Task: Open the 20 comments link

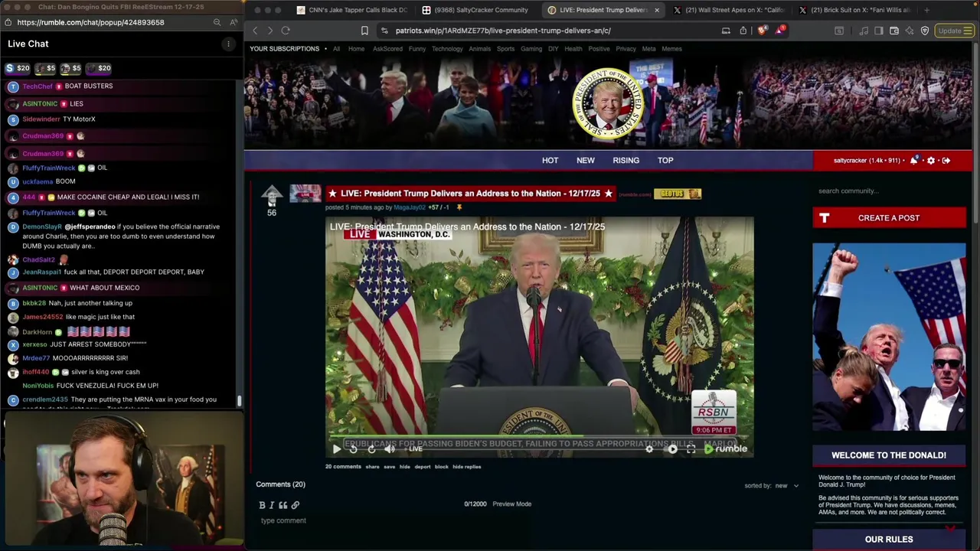Action: coord(343,467)
